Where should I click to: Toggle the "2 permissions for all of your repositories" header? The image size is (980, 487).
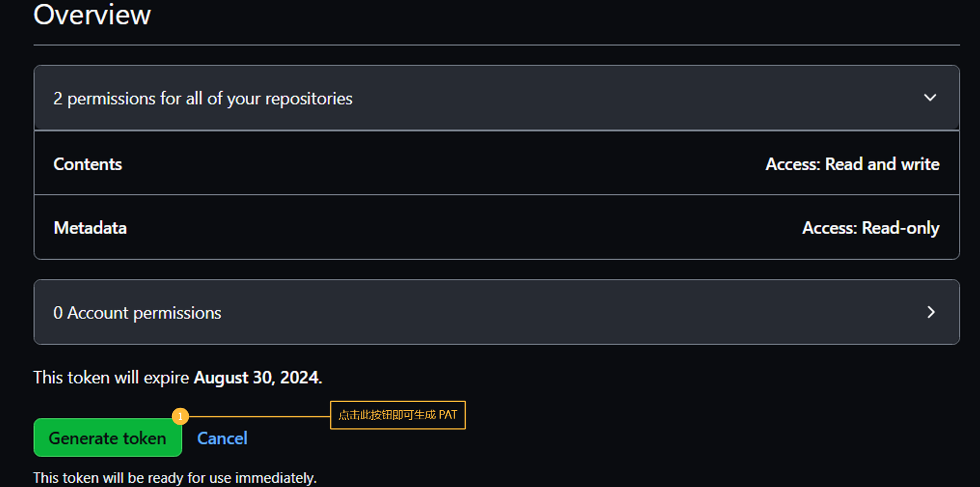coord(203,98)
